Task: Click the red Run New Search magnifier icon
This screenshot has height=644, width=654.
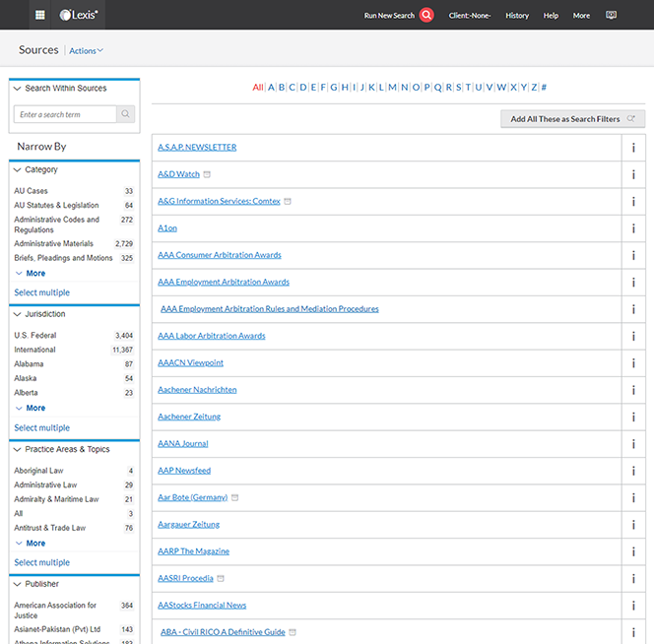Action: 426,15
